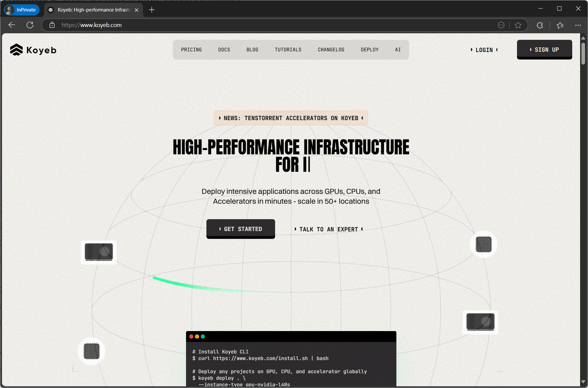Click the chip illustration at lower left
The width and height of the screenshot is (588, 388).
tap(92, 351)
